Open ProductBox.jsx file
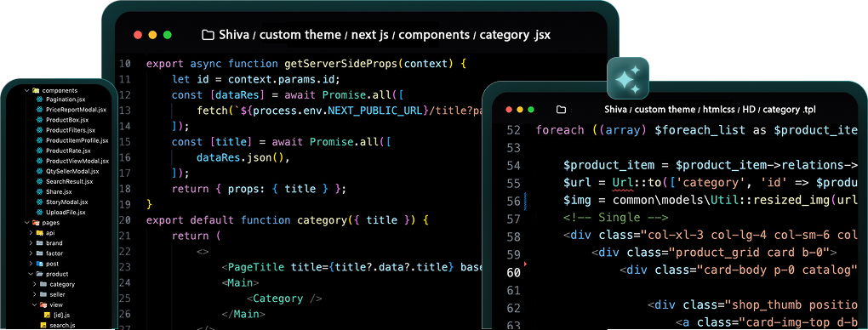This screenshot has height=330, width=868. point(67,120)
